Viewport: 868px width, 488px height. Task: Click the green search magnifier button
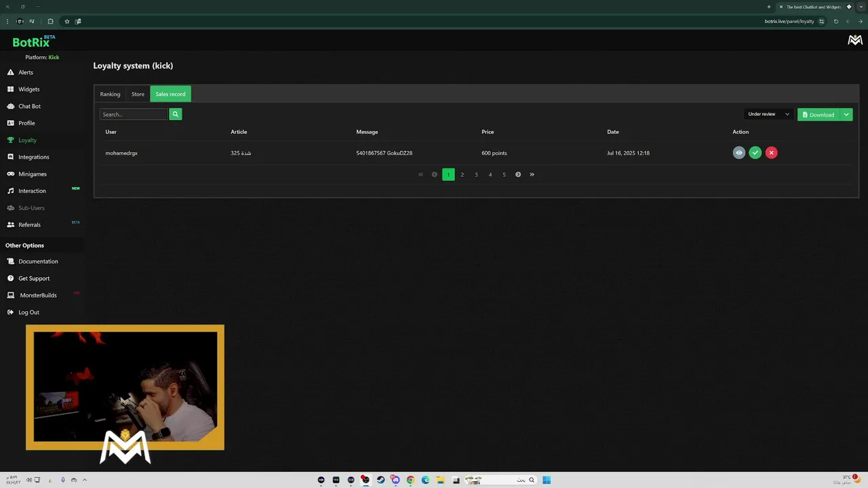pos(175,115)
